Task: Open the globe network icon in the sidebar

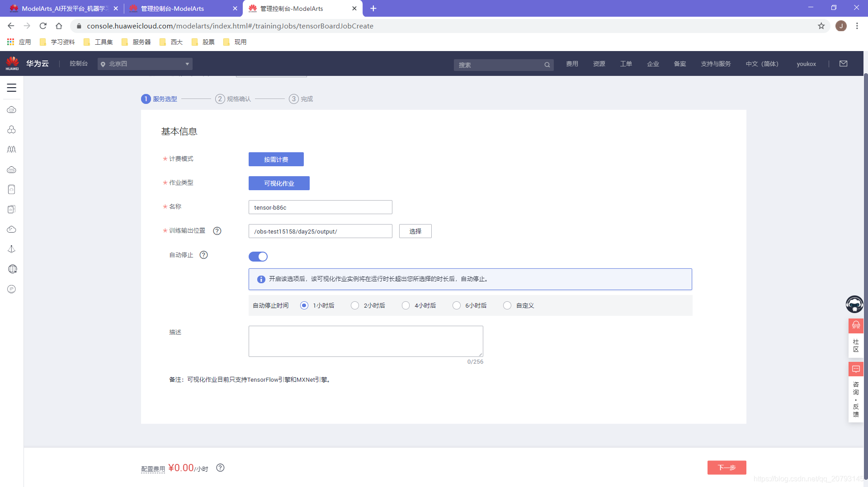Action: (12, 269)
